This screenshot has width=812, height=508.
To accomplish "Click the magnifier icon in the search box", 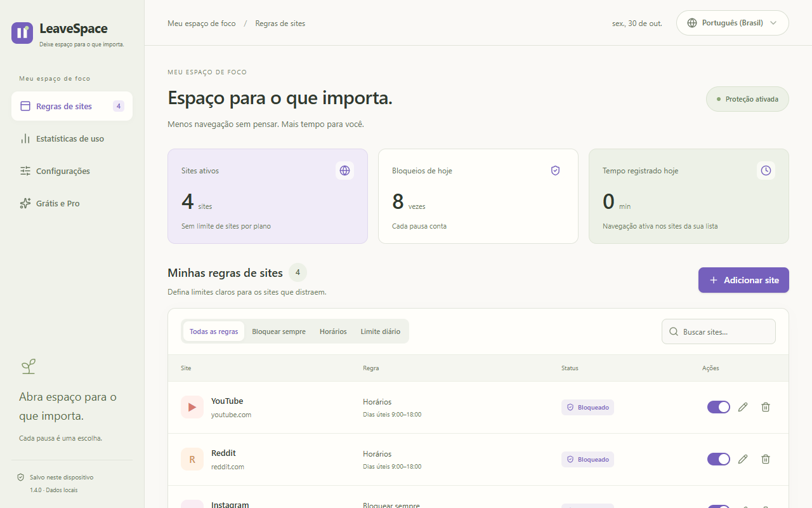I will (673, 331).
